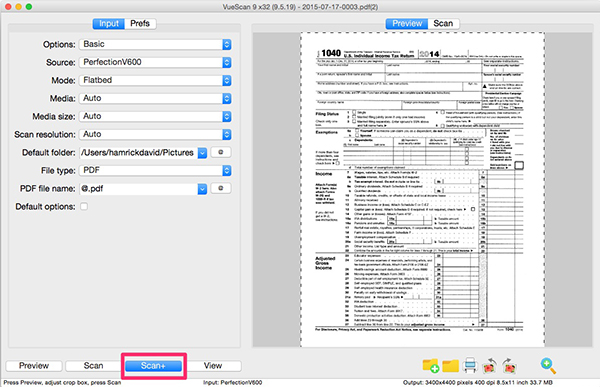Rotate the image left
Screen dimensions: 600x387
point(489,366)
